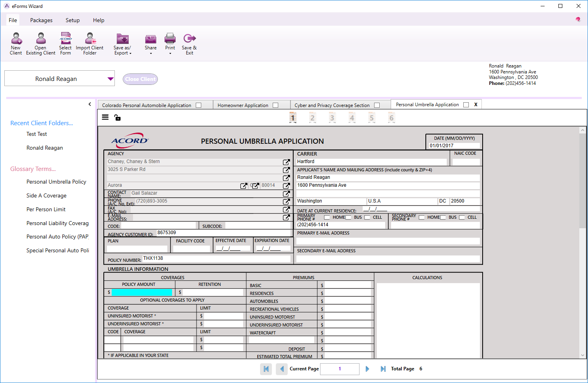Check HOME for the secondary phone
The image size is (588, 383).
coord(421,218)
